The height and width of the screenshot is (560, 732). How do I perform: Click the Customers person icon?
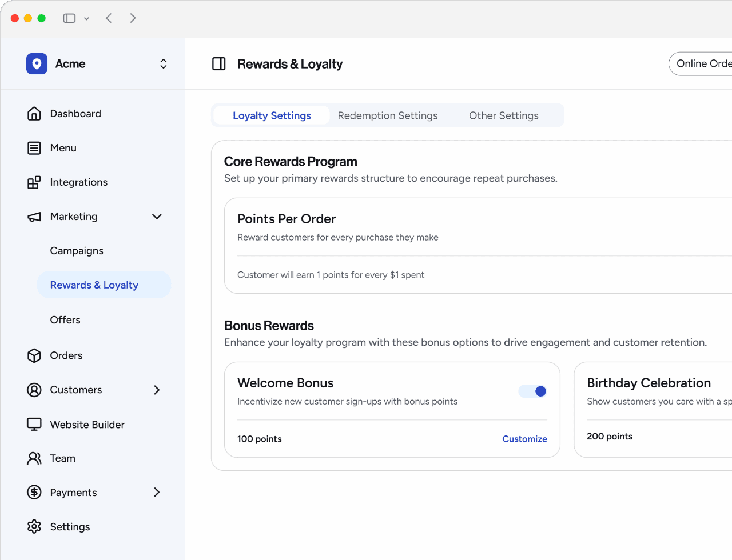click(34, 390)
